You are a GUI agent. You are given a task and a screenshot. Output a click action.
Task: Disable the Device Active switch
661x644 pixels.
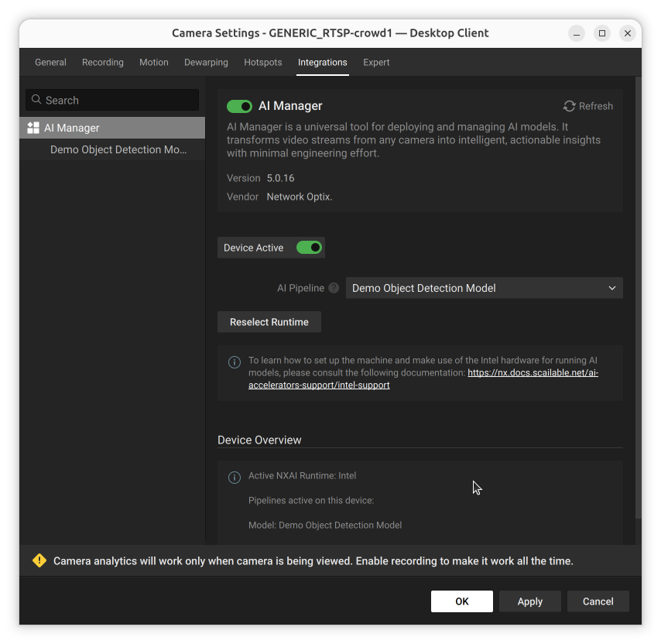[309, 248]
